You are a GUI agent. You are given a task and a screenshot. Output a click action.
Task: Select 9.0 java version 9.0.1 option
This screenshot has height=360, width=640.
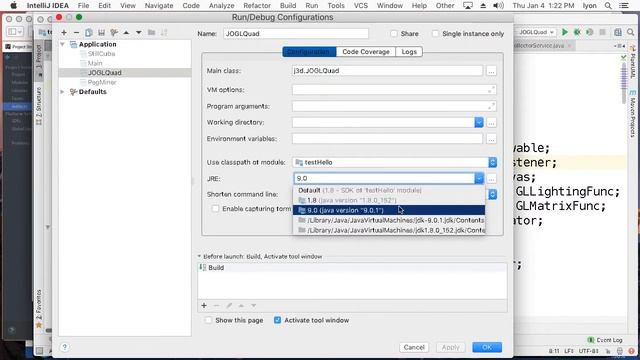pos(389,210)
